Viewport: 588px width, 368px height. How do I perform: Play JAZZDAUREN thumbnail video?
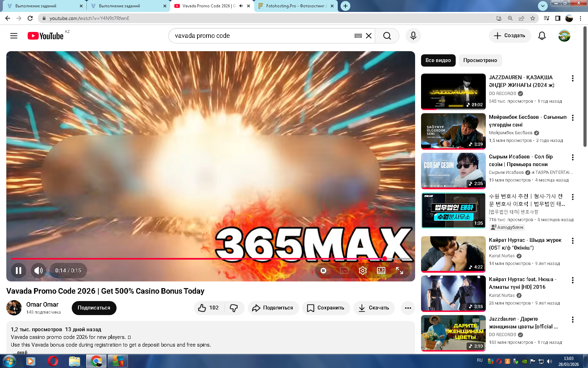453,92
